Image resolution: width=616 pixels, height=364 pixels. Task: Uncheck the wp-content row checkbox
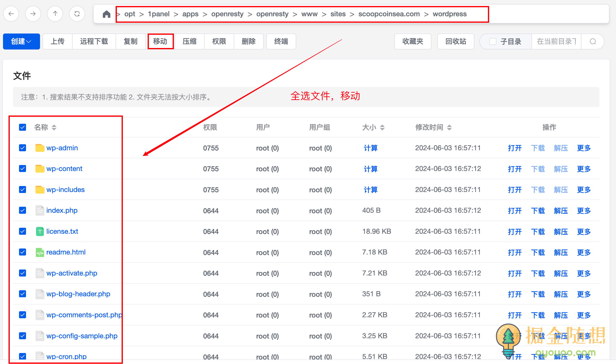click(x=23, y=169)
